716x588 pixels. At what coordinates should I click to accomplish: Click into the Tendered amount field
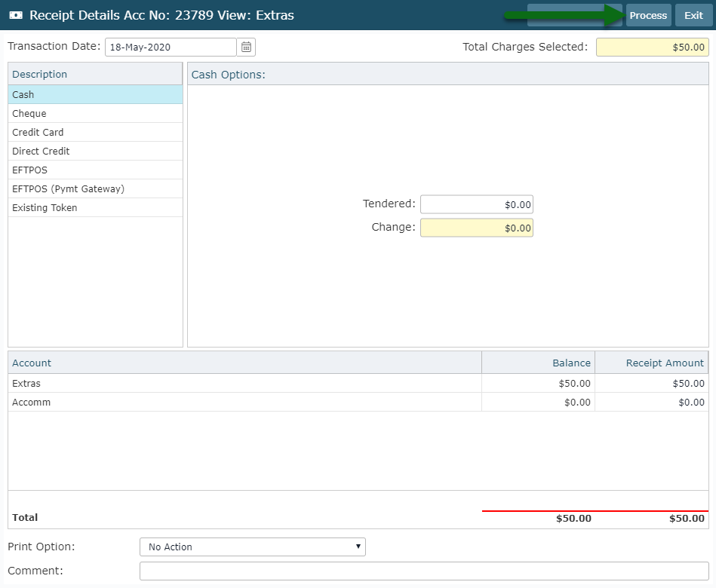tap(477, 204)
